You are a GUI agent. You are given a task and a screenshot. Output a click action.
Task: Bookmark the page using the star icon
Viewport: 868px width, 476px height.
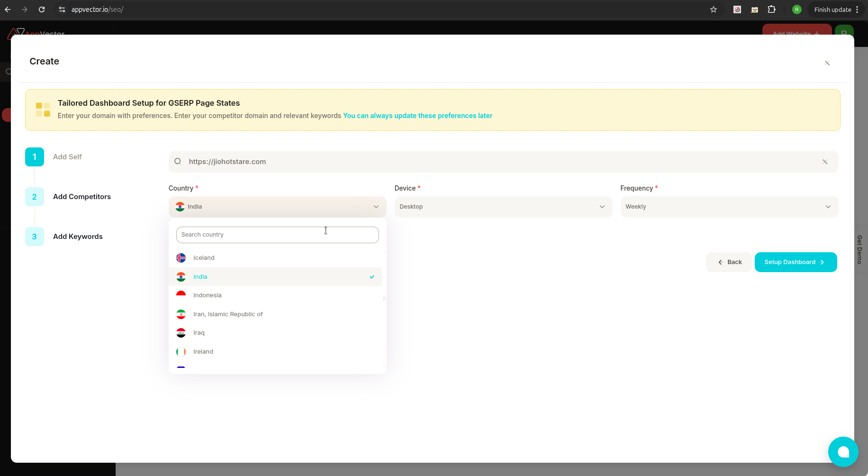tap(714, 9)
